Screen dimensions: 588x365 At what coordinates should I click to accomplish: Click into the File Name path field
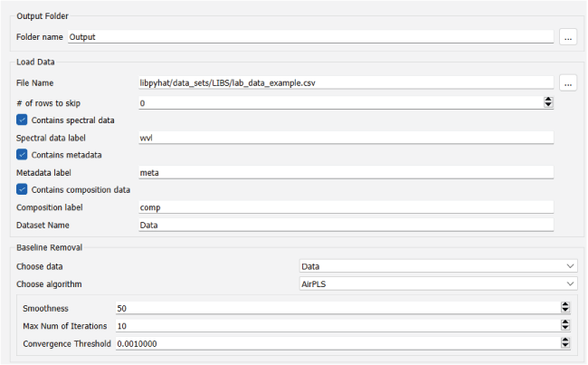pos(344,83)
